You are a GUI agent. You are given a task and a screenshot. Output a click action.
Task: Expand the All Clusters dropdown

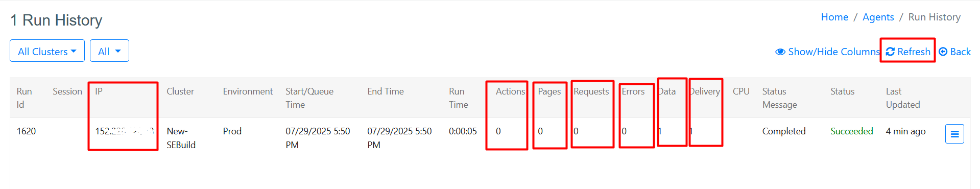[47, 51]
